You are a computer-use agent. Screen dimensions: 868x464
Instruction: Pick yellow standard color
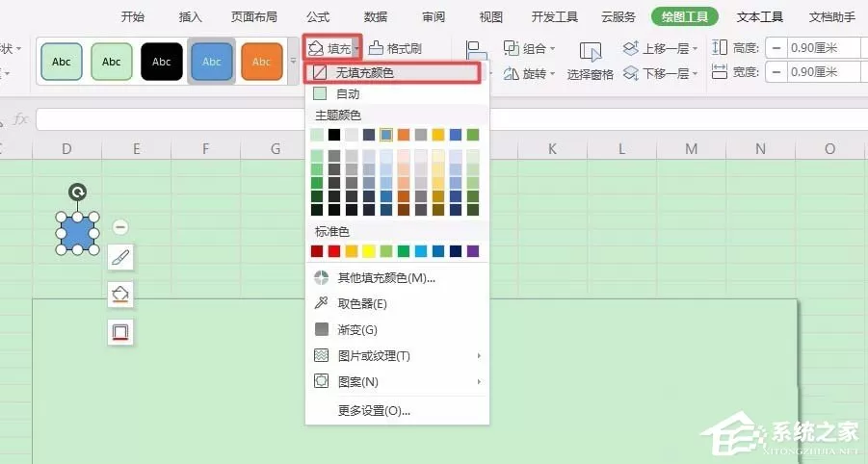369,251
